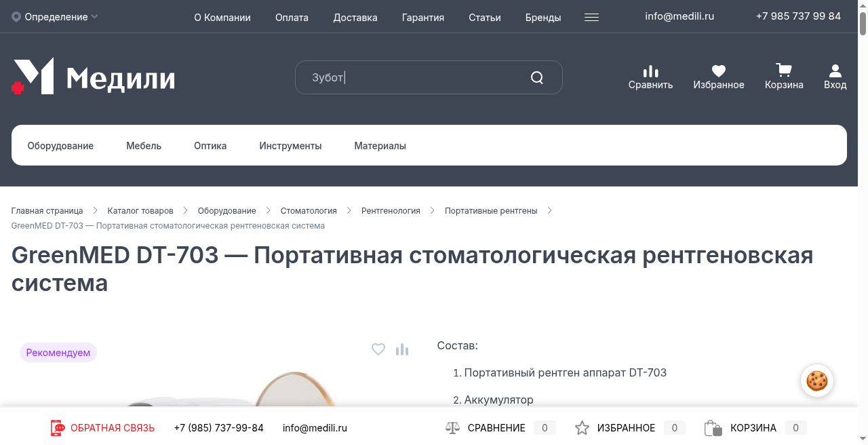Click the page scrollbar up arrow

tap(863, 5)
